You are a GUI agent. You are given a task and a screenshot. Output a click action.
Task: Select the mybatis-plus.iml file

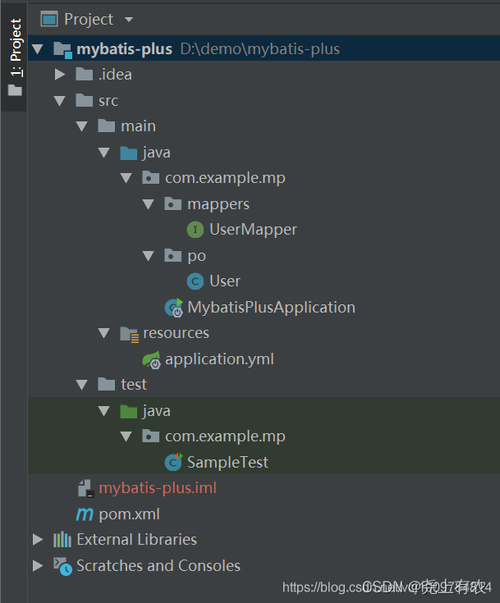(158, 488)
